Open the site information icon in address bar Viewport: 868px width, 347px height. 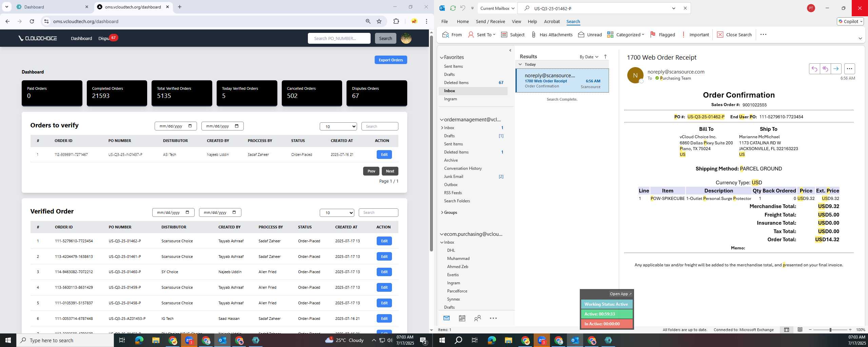click(46, 21)
